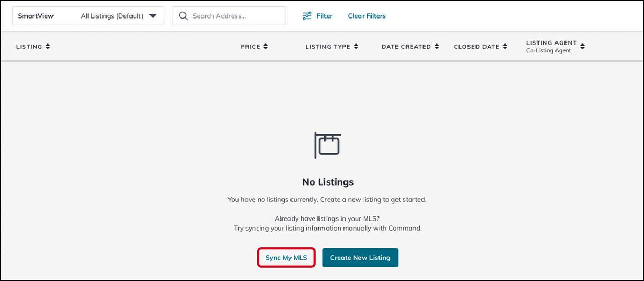This screenshot has height=281, width=644.
Task: Click the Closed Date column header text
Action: pyautogui.click(x=477, y=47)
